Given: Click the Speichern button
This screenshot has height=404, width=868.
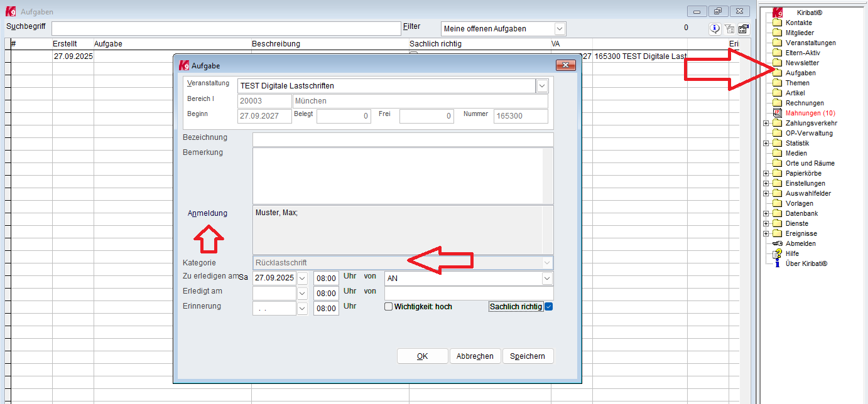Looking at the screenshot, I should (x=528, y=356).
